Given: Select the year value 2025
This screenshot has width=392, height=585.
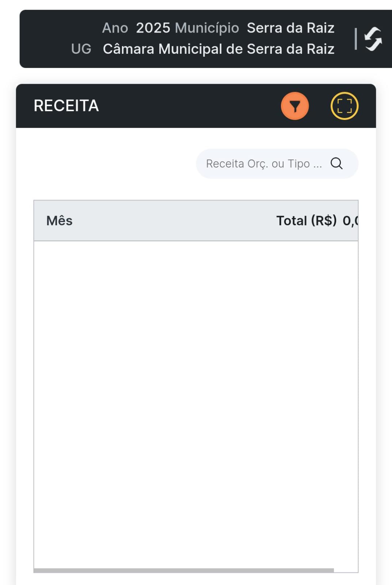Looking at the screenshot, I should [x=153, y=28].
